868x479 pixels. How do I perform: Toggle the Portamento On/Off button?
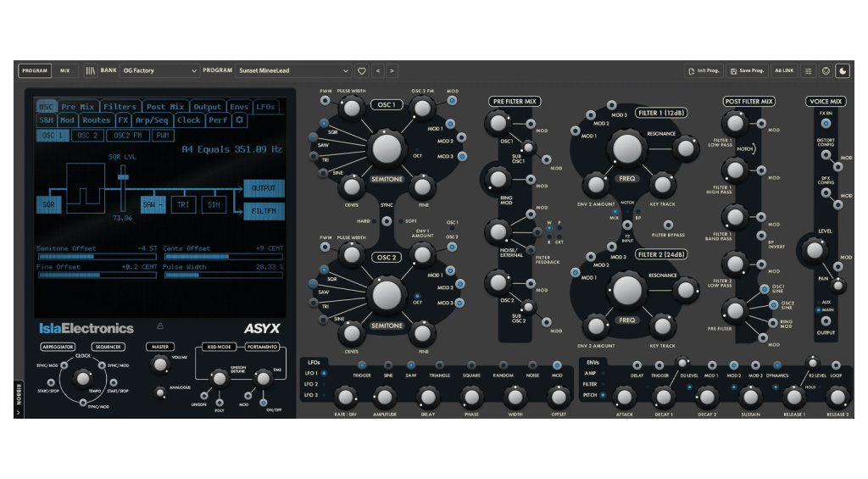click(263, 403)
